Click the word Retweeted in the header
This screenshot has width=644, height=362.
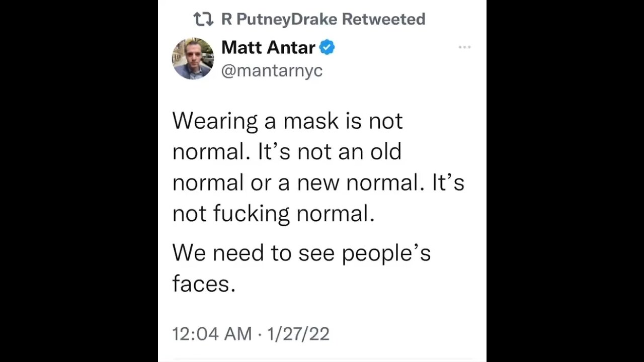click(383, 20)
